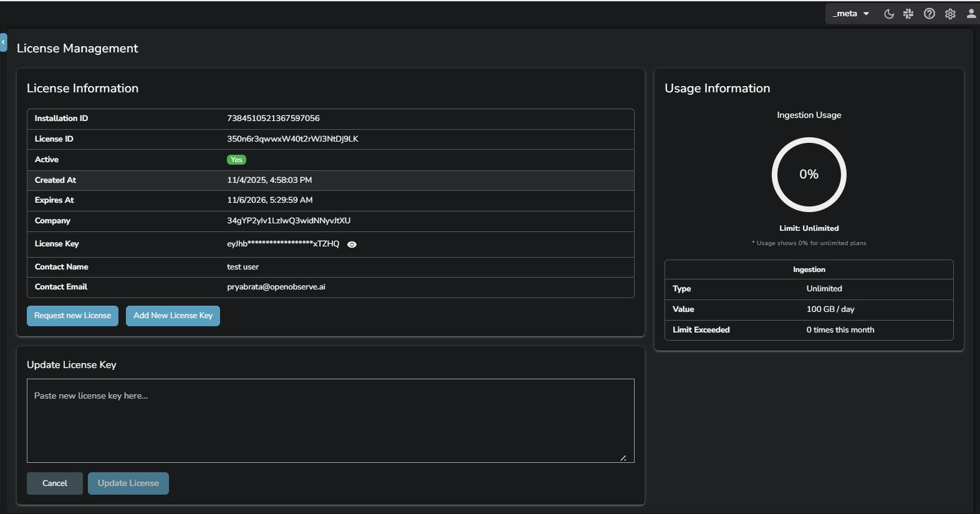Reveal the license key with eye icon
Viewport: 980px width, 514px height.
(x=352, y=245)
